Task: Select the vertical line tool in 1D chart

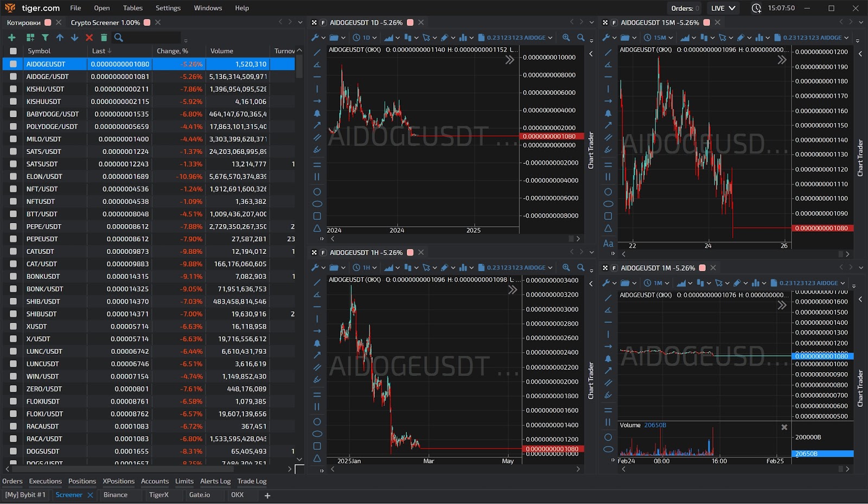Action: coord(317,89)
